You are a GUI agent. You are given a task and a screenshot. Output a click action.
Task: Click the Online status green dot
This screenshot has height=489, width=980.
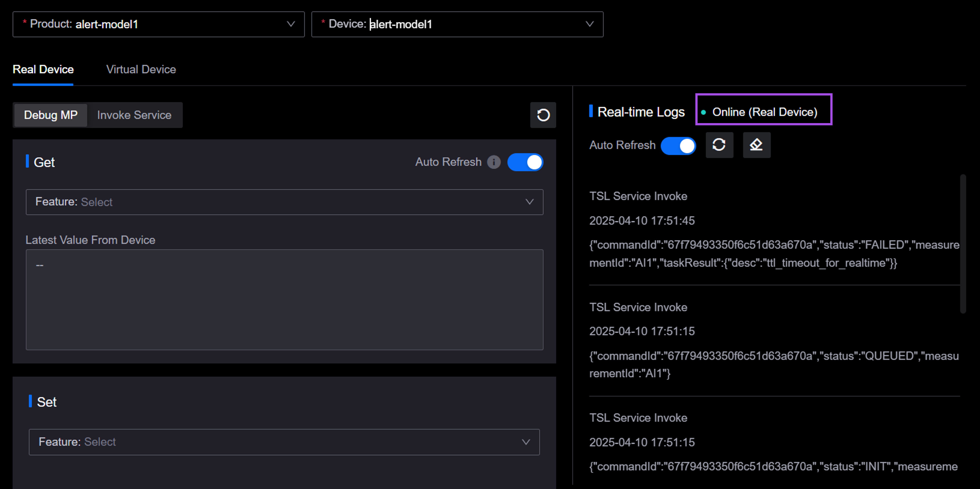click(703, 112)
